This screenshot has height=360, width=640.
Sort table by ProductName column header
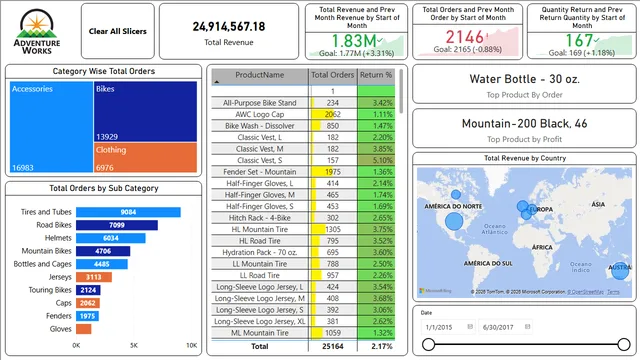(260, 75)
